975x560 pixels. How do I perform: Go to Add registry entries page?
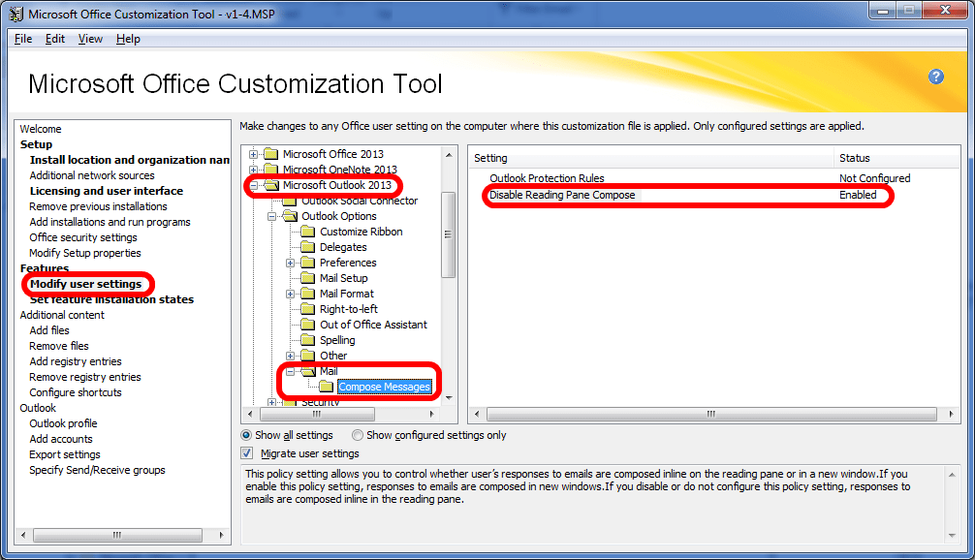tap(76, 361)
